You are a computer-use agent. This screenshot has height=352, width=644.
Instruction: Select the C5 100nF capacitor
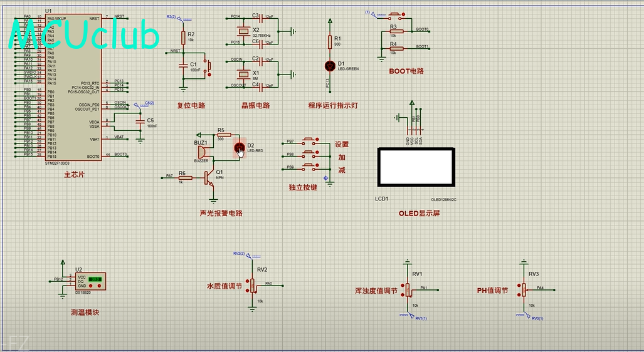(140, 121)
